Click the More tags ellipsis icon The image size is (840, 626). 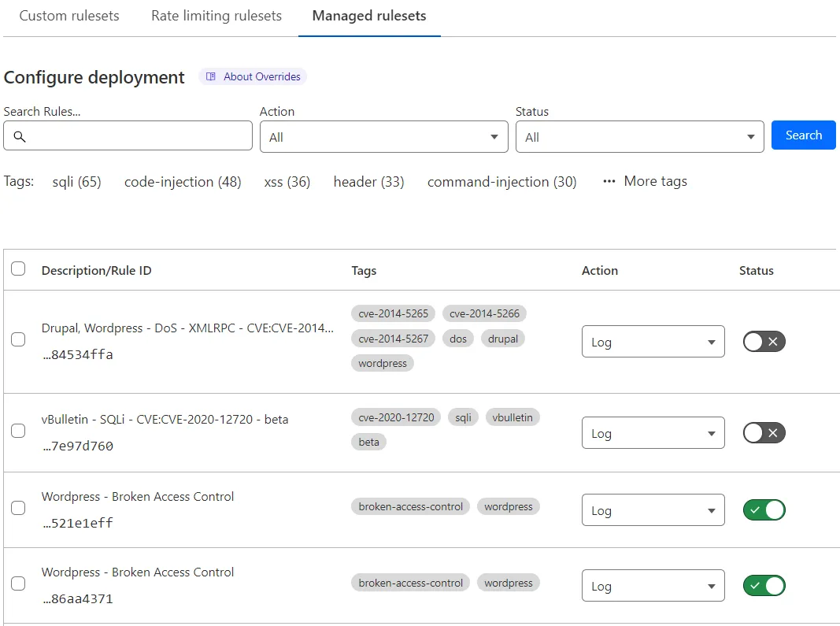tap(609, 181)
